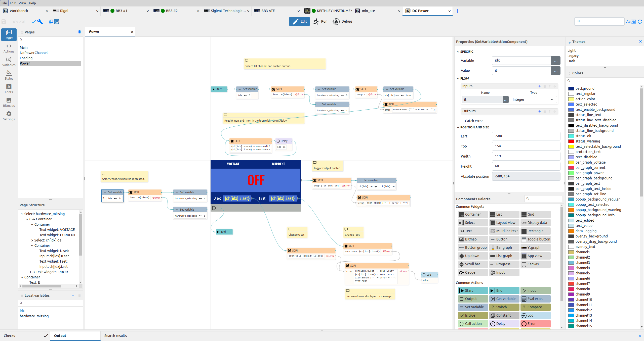Image resolution: width=644 pixels, height=344 pixels.
Task: Open the Variables sidebar panel
Action: (9, 62)
